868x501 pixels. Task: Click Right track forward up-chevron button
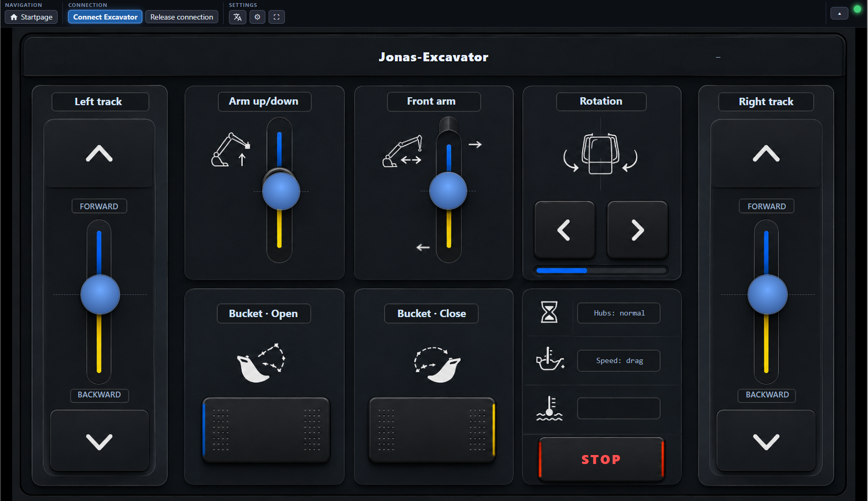[766, 154]
